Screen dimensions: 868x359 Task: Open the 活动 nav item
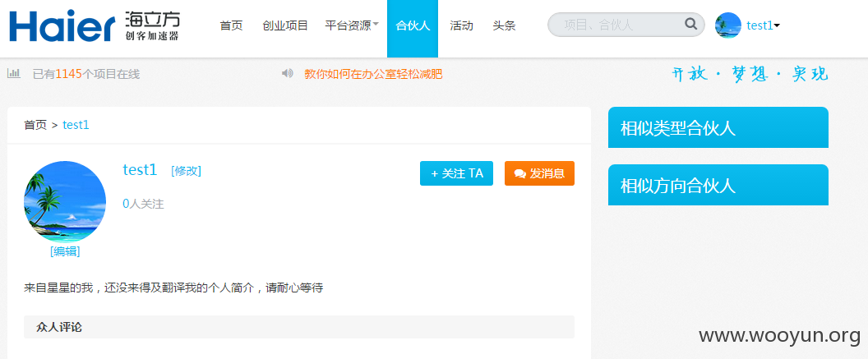(461, 25)
